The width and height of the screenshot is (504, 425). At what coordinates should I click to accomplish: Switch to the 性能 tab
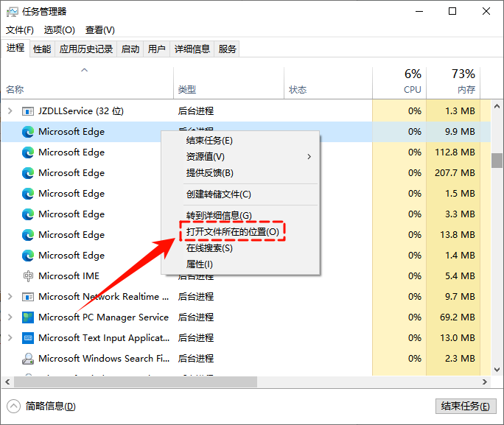pyautogui.click(x=42, y=49)
